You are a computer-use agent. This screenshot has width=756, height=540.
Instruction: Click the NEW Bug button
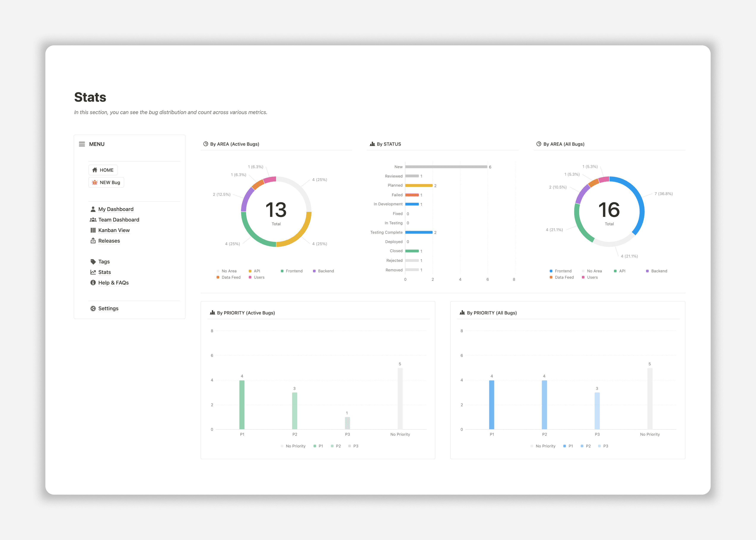106,182
